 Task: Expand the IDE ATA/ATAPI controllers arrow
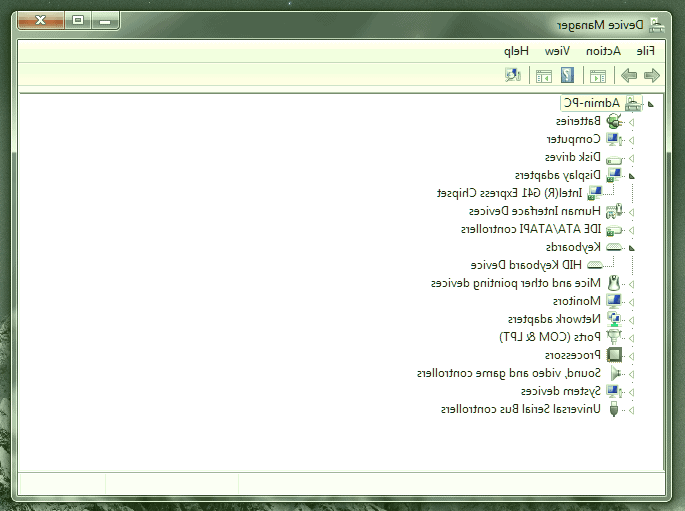(x=631, y=230)
